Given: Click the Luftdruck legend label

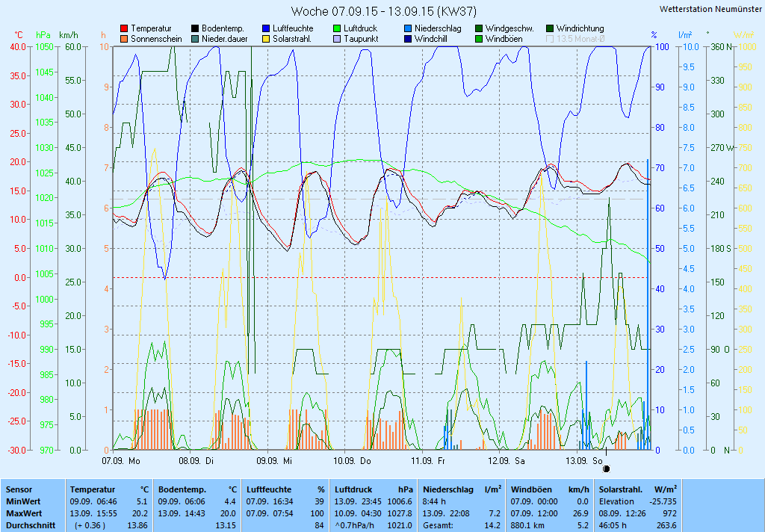Looking at the screenshot, I should [361, 29].
